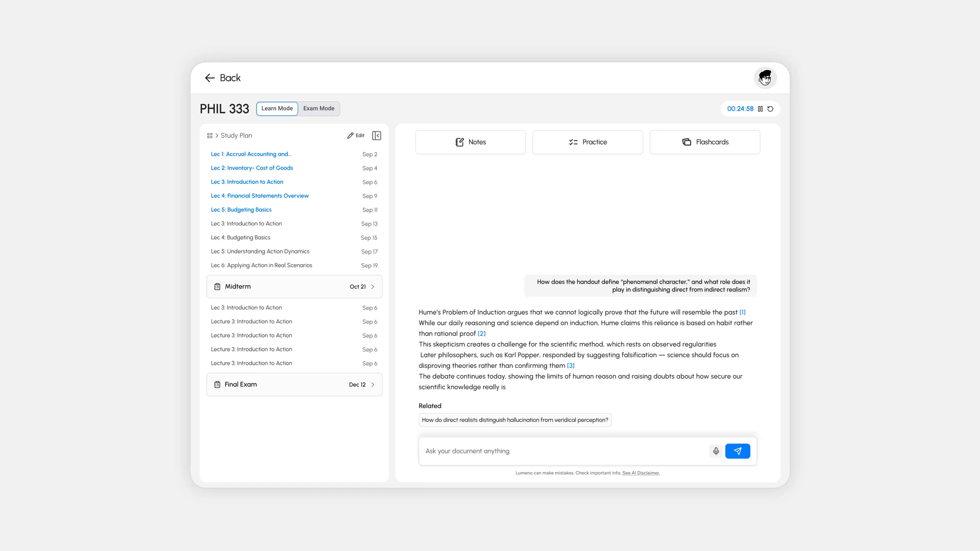This screenshot has height=551, width=980.
Task: Pause the study timer
Action: (x=760, y=109)
